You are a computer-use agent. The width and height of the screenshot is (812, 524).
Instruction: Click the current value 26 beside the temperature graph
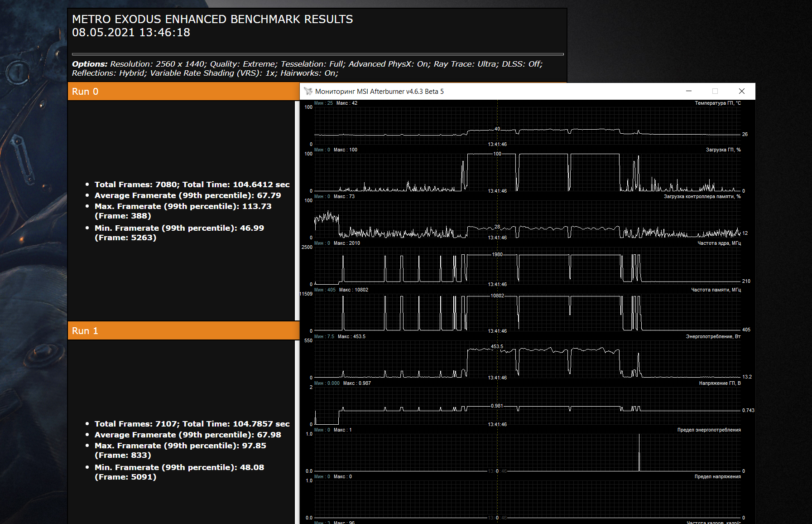(x=745, y=134)
